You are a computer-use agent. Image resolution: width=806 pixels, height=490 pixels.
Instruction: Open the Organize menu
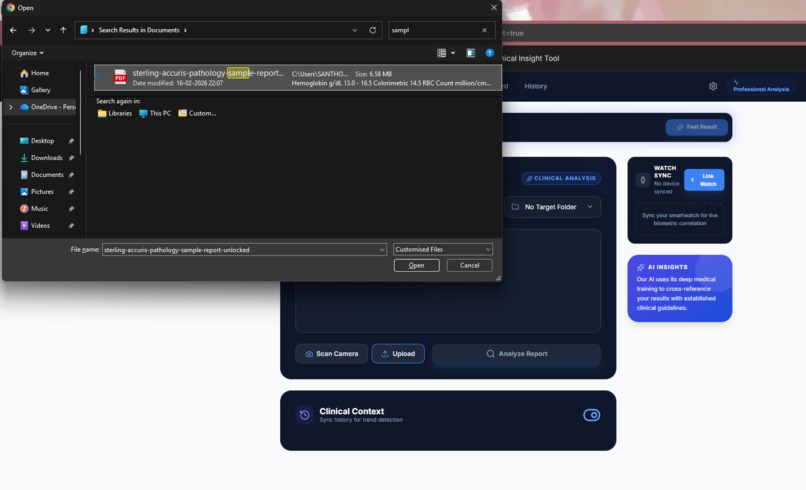pos(28,53)
